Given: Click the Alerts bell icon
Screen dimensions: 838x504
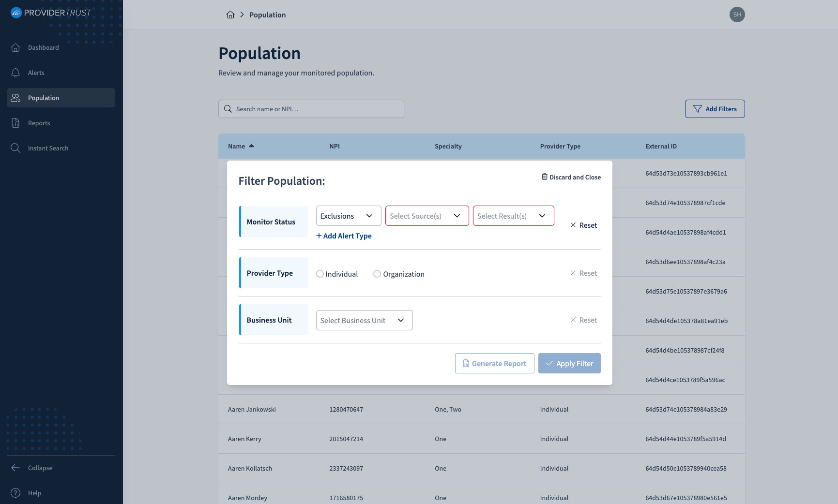Looking at the screenshot, I should pyautogui.click(x=15, y=73).
